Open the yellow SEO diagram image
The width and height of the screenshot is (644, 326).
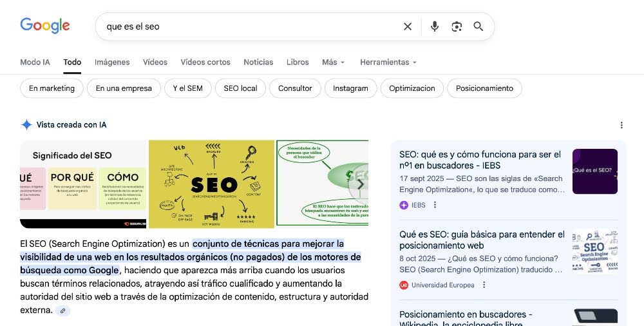(211, 184)
